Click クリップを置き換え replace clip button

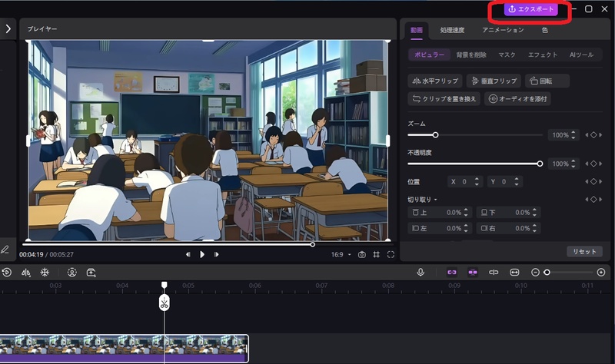[444, 99]
